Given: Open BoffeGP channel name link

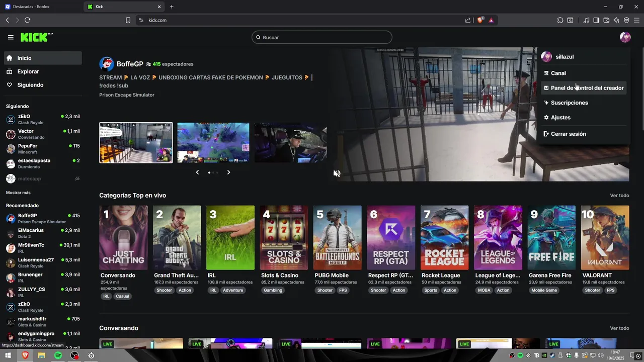Looking at the screenshot, I should (130, 64).
